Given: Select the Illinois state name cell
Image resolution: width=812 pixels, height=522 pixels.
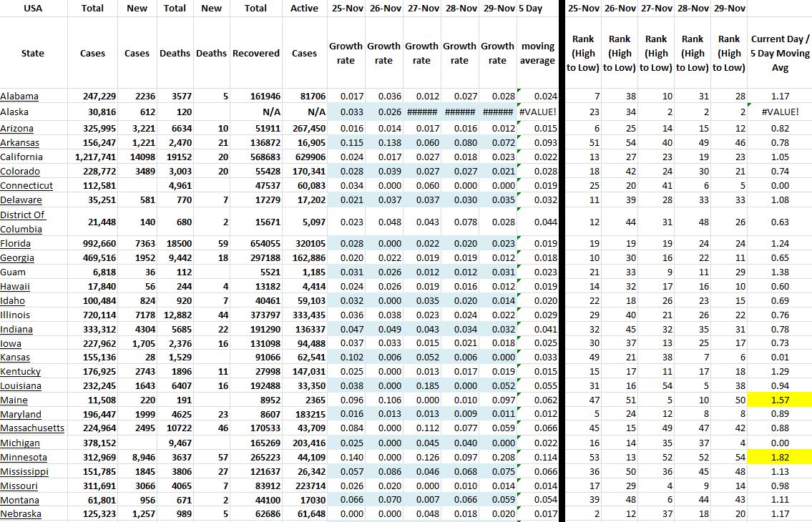Looking at the screenshot, I should [15, 315].
